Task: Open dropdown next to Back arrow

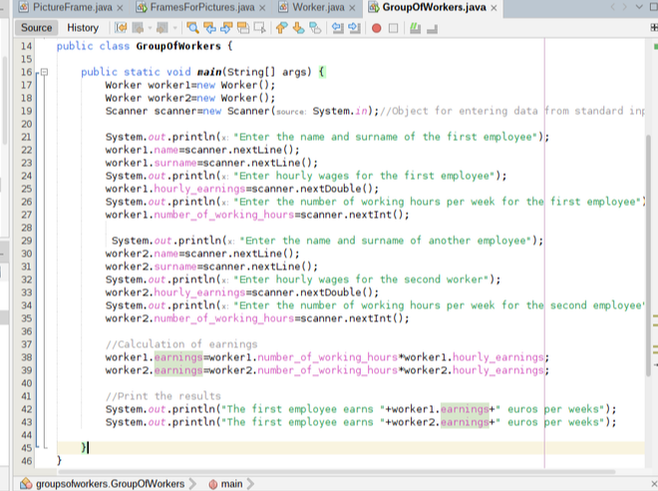Action: [150, 28]
